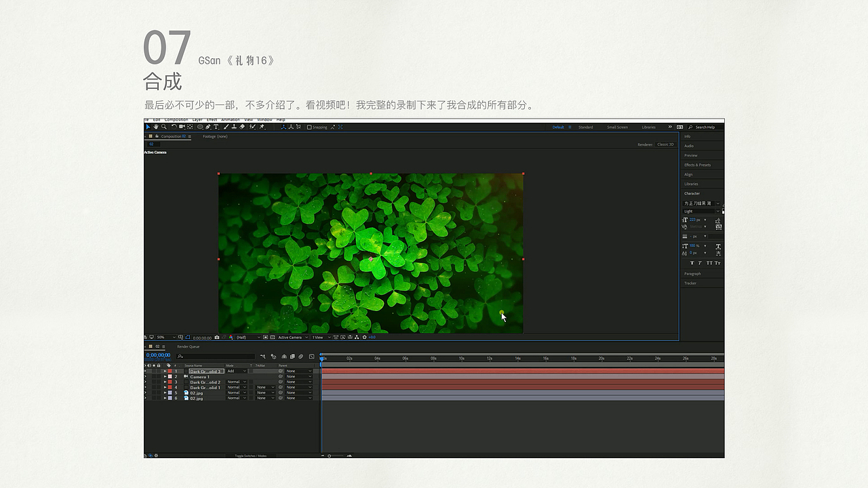Toggle Faux Italic in Character panel
The height and width of the screenshot is (488, 868).
click(700, 263)
